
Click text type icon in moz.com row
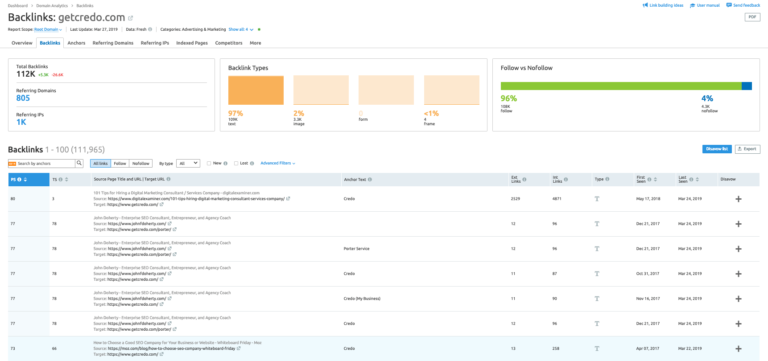597,349
